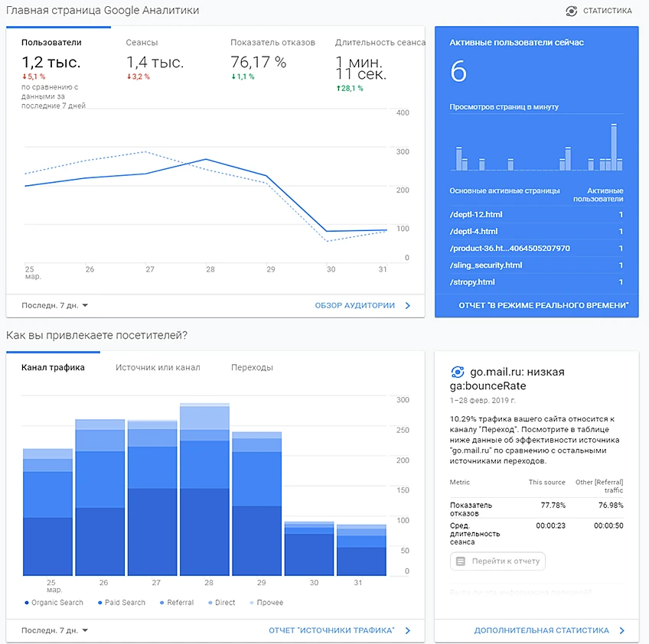Screen dimensions: 649x644
Task: Open the Statistics insights icon at top right
Action: point(571,11)
